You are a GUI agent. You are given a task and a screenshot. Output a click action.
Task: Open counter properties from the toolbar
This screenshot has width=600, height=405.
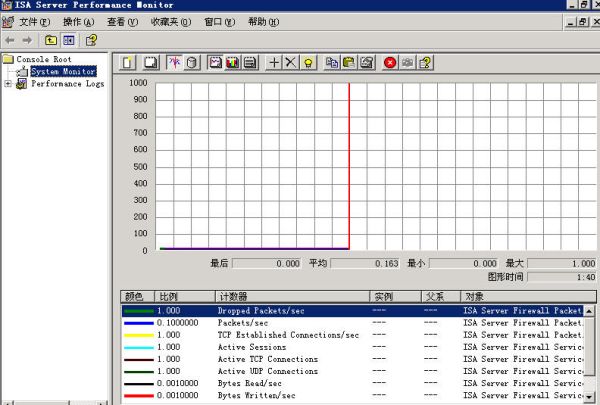tap(367, 62)
